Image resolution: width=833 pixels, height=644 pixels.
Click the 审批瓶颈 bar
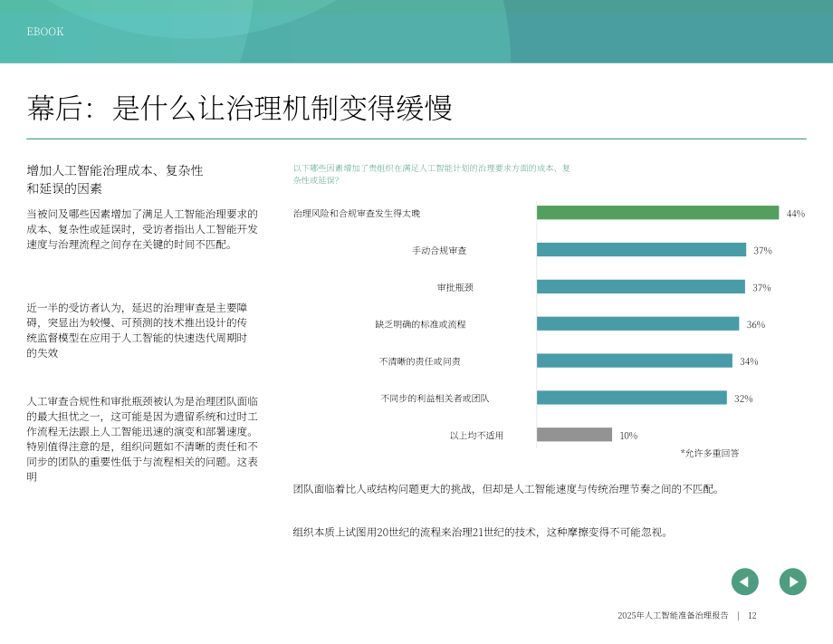(641, 287)
